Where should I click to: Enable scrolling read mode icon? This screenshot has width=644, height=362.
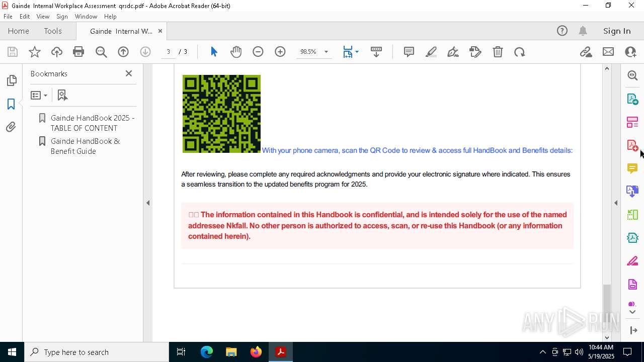376,52
